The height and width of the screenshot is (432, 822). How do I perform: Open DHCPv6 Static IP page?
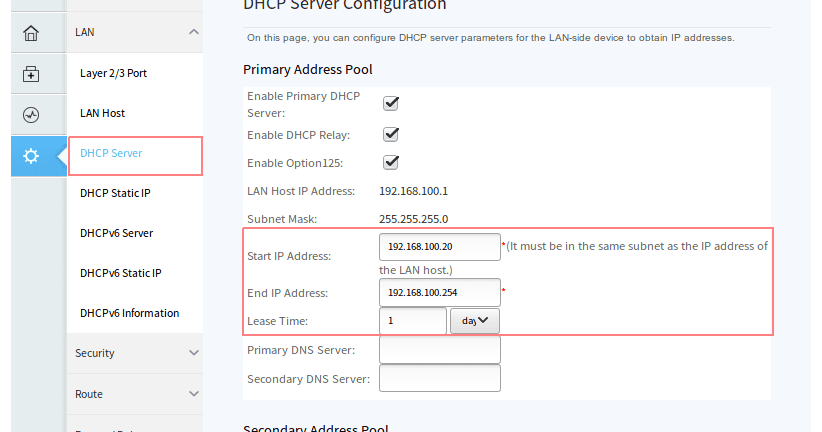[x=121, y=273]
